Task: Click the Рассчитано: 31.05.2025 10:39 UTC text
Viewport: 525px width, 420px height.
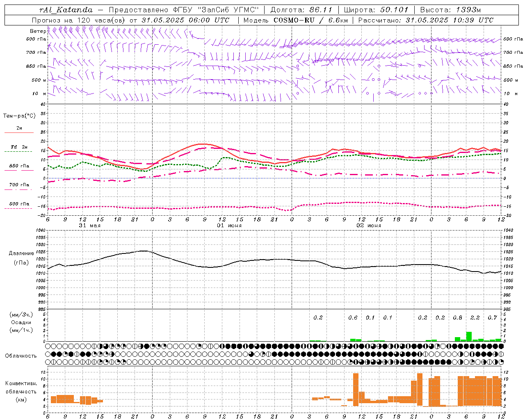Action: [426, 20]
